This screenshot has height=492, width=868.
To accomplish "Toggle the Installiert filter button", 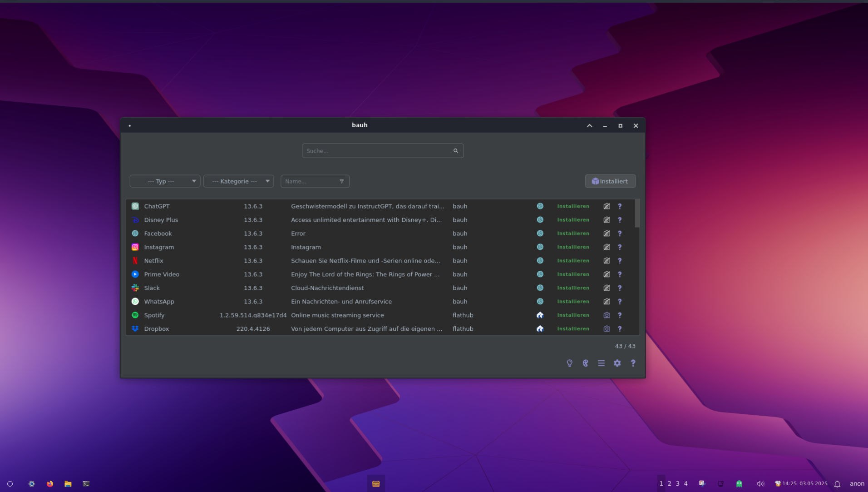I will pyautogui.click(x=610, y=181).
